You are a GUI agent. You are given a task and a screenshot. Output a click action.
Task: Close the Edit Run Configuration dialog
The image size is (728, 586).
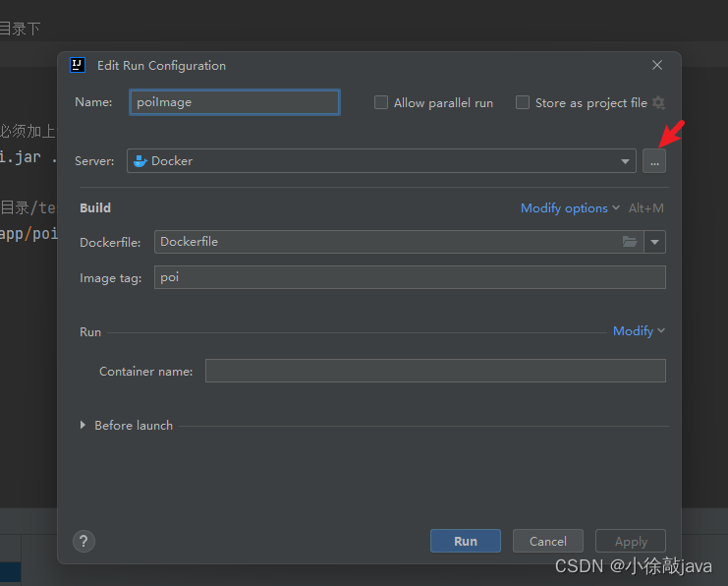[x=657, y=65]
